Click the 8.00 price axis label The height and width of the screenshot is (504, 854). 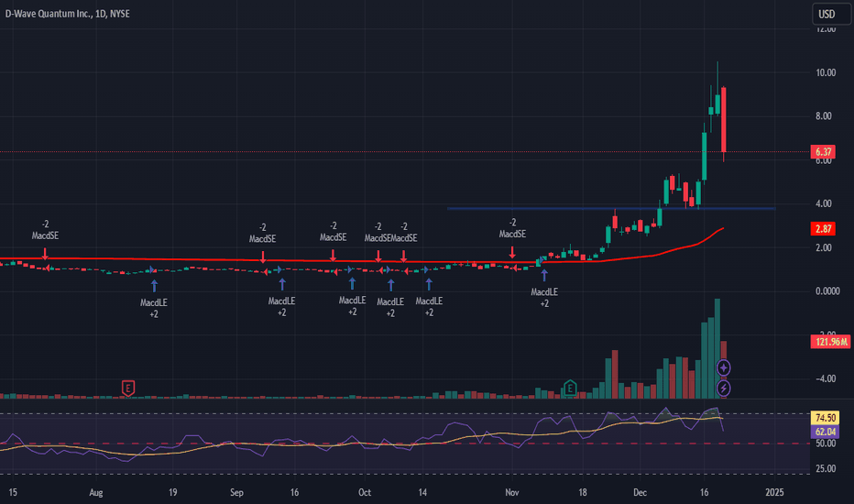click(824, 116)
